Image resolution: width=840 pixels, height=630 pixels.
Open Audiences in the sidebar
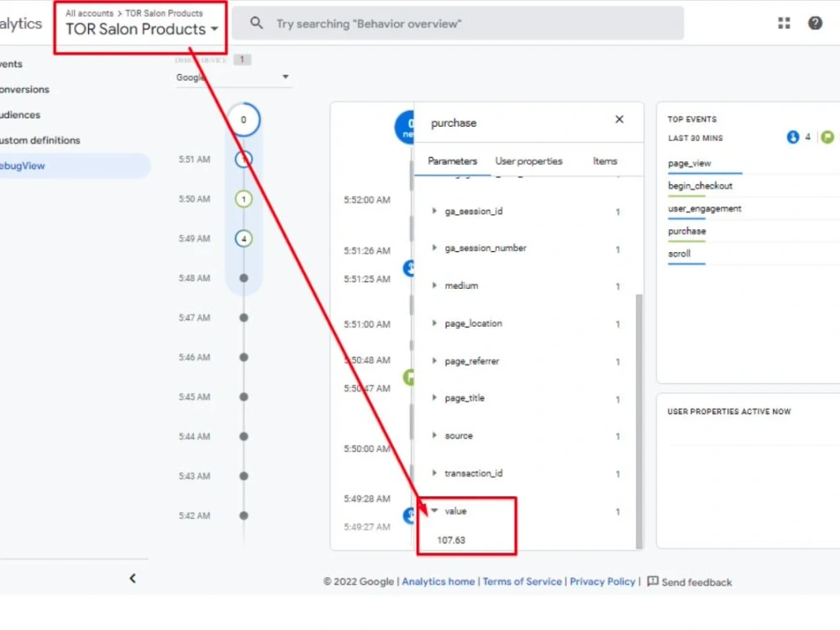click(x=20, y=114)
